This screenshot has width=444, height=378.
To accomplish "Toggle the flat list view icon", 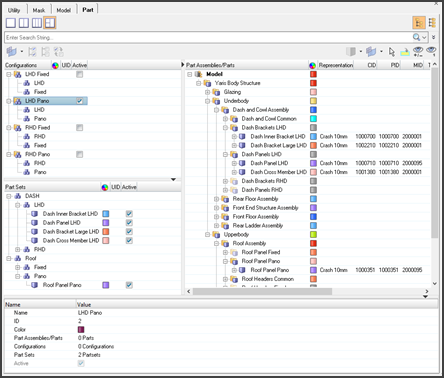I will pyautogui.click(x=432, y=23).
